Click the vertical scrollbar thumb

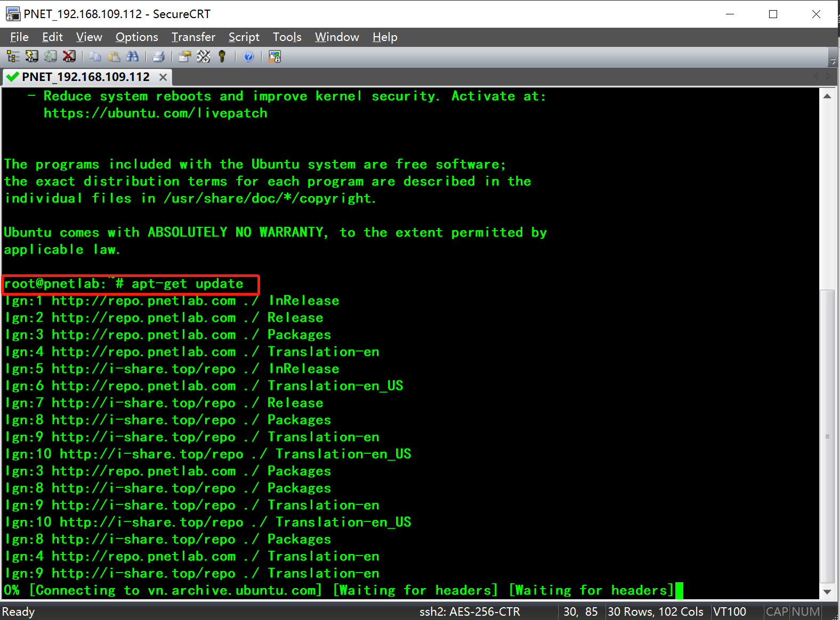[x=827, y=437]
